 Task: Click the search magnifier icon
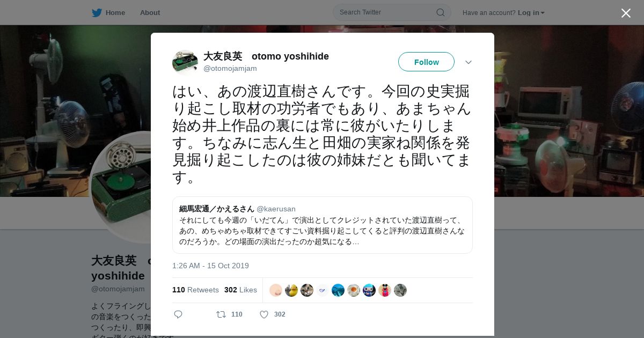[440, 12]
